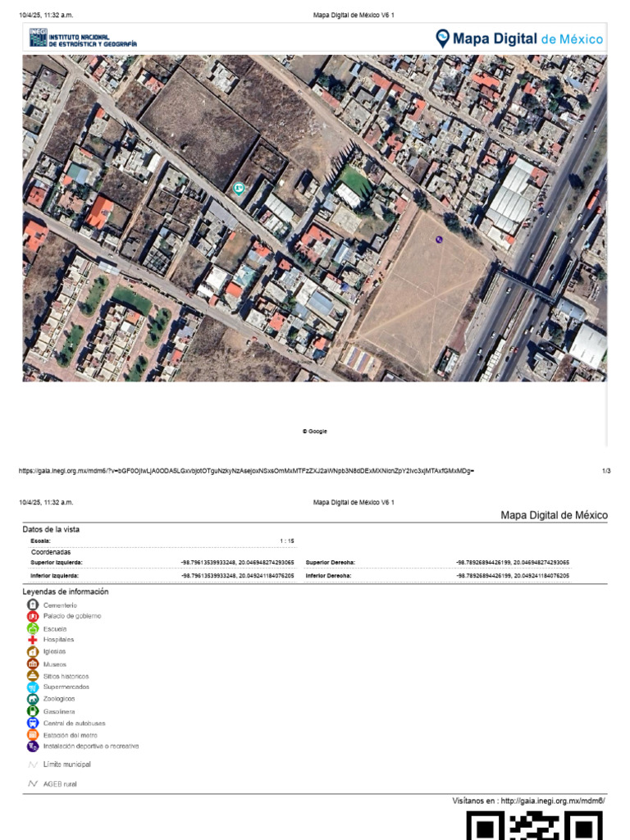Click the 'Límite municipal' legend label
Image resolution: width=630 pixels, height=840 pixels.
tap(67, 765)
